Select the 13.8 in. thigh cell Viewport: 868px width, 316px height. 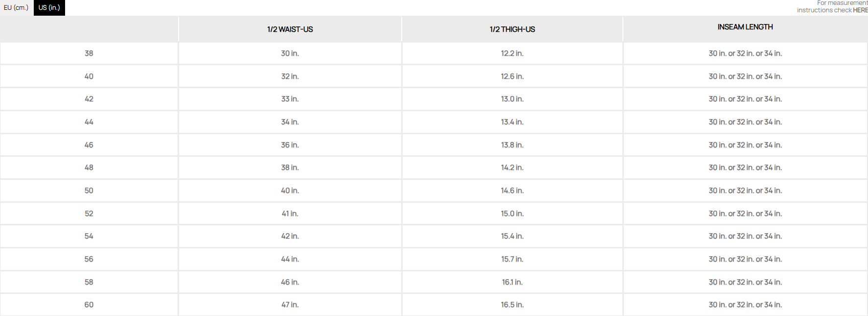(512, 145)
